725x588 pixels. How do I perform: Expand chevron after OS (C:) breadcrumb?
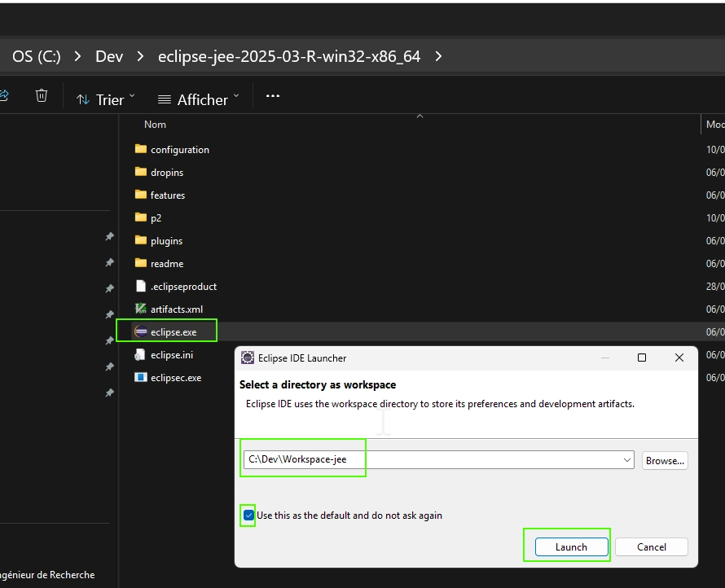77,56
